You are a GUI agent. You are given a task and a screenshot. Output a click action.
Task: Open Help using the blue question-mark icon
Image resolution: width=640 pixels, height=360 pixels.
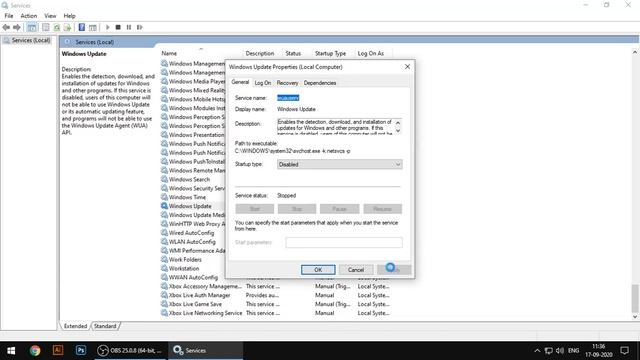click(x=82, y=27)
